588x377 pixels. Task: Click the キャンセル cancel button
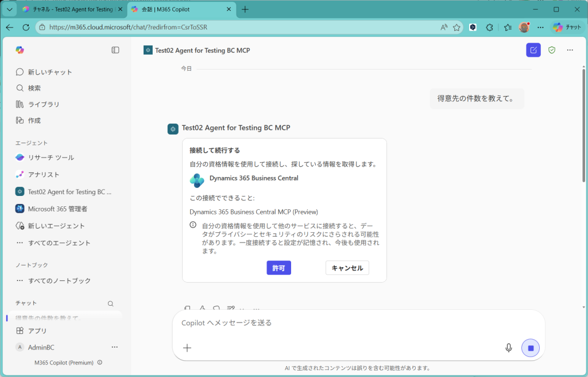point(347,268)
